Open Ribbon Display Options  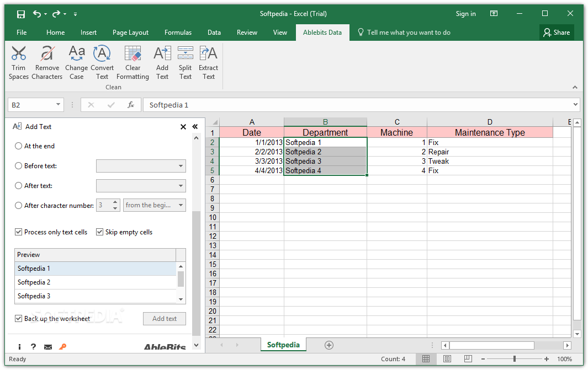coord(494,13)
